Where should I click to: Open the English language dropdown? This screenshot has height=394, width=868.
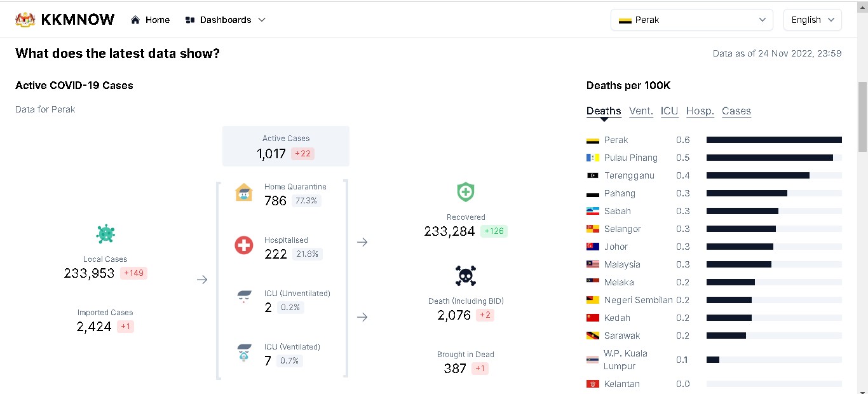(812, 20)
